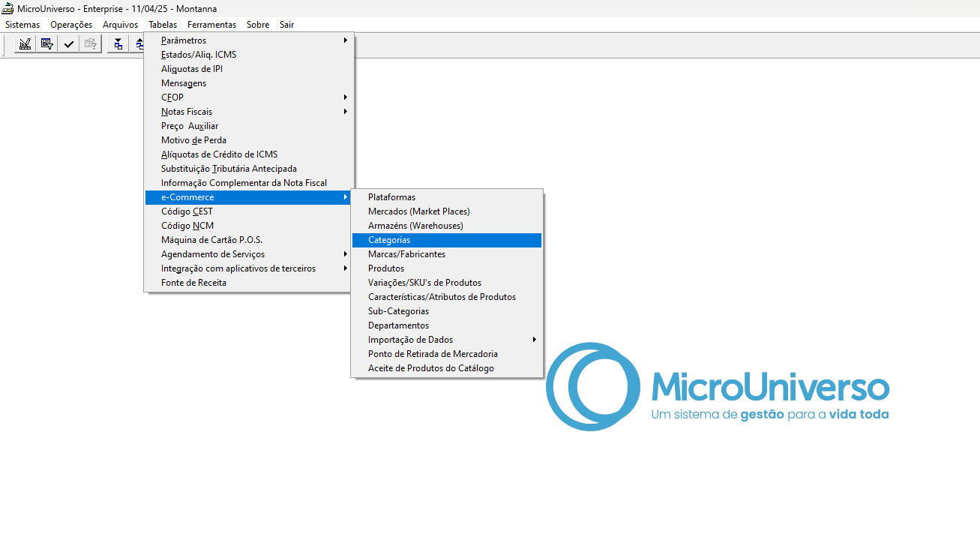Open Máquina de Cartão P.O.S.
Screen dimensions: 980x555
point(248,240)
